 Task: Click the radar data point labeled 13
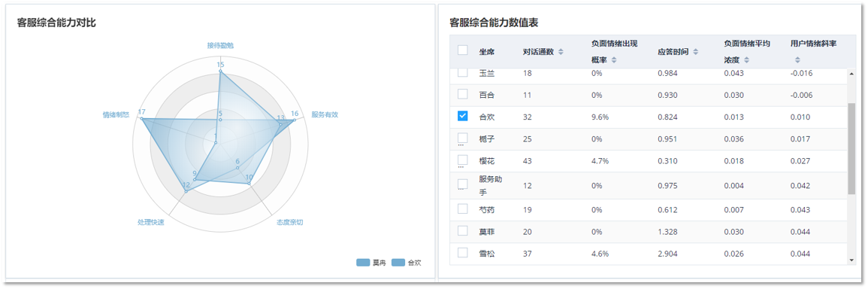280,125
